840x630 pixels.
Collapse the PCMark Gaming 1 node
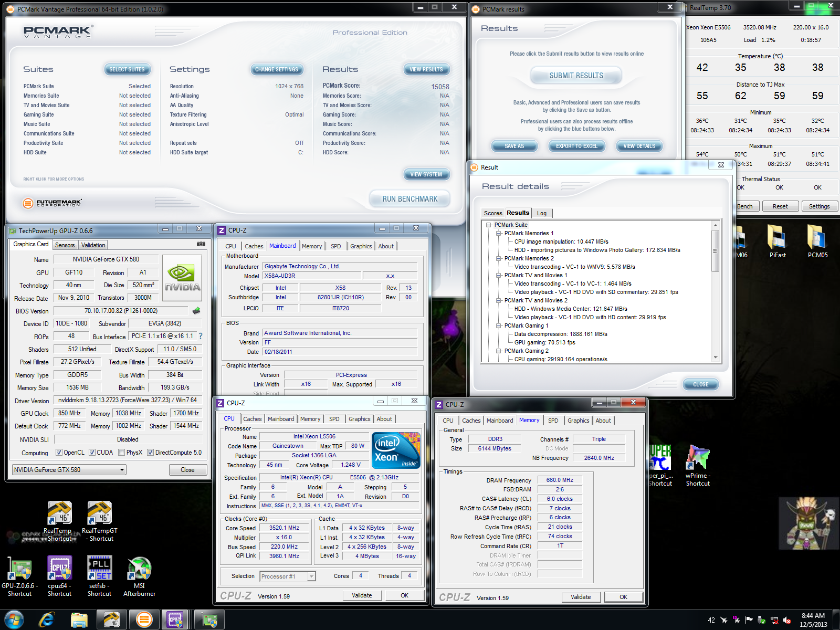(498, 325)
